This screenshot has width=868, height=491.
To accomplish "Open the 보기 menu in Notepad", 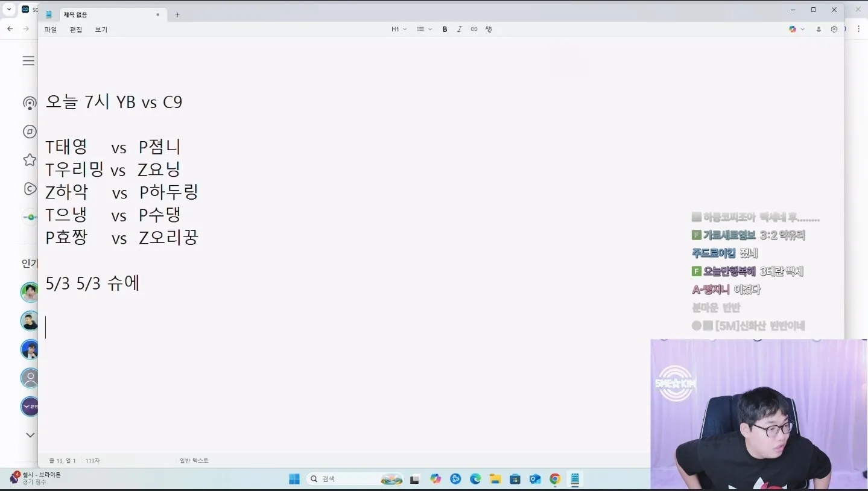I will [101, 30].
